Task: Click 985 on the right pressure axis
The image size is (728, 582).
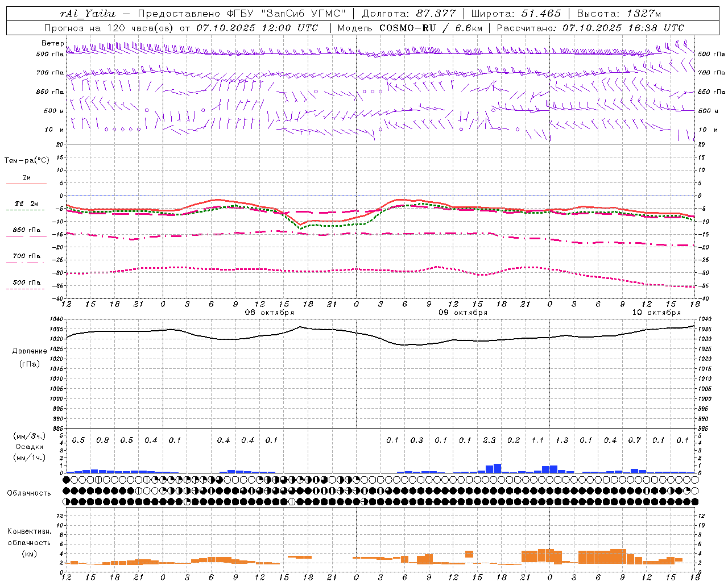Action: 704,429
